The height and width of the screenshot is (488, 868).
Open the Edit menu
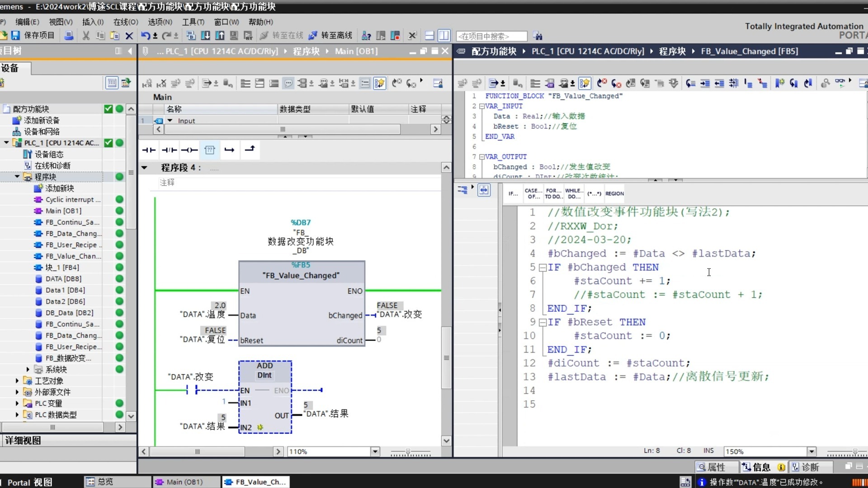coord(27,22)
